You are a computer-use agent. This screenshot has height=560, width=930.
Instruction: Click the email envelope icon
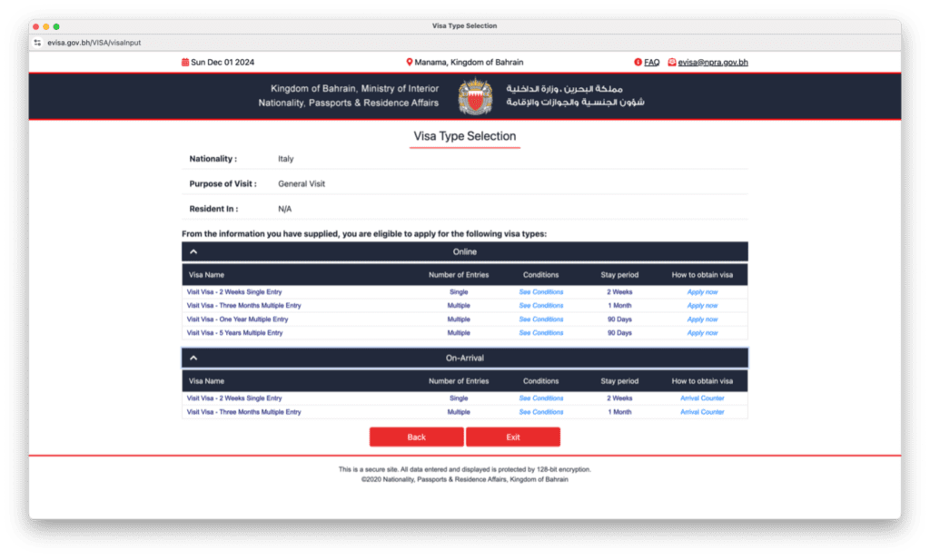coord(671,63)
